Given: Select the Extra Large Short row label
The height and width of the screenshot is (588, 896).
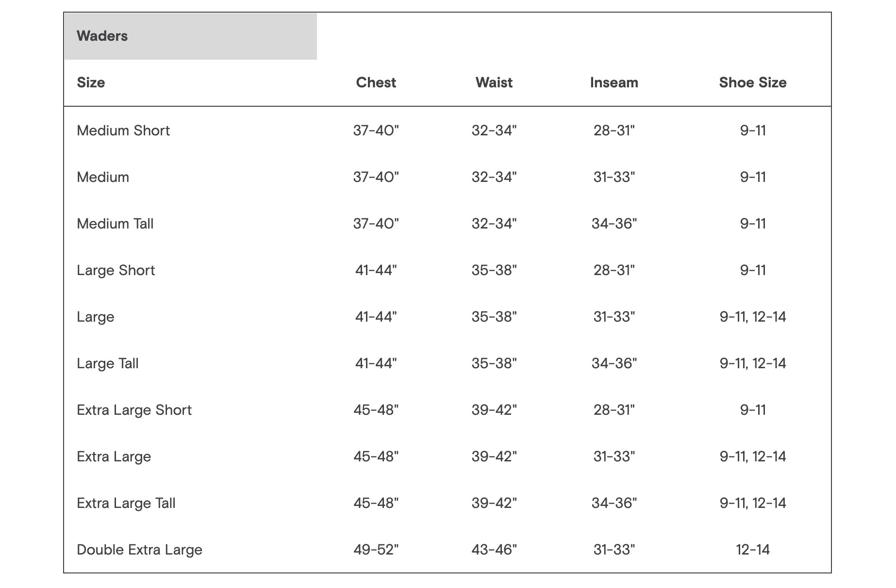Looking at the screenshot, I should 134,410.
